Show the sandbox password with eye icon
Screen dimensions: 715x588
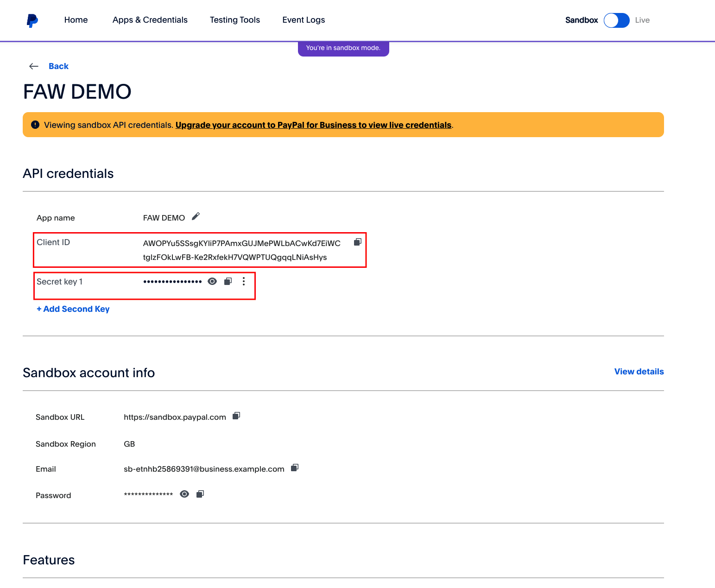(184, 494)
